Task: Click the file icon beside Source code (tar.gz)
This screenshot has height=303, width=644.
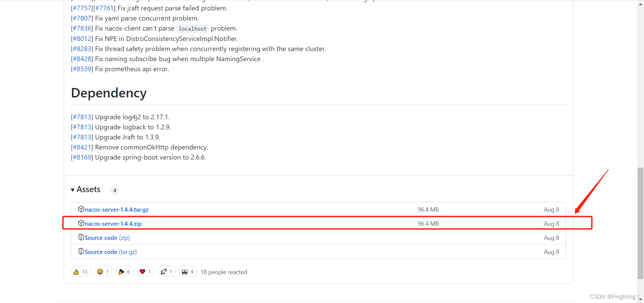Action: [x=81, y=251]
